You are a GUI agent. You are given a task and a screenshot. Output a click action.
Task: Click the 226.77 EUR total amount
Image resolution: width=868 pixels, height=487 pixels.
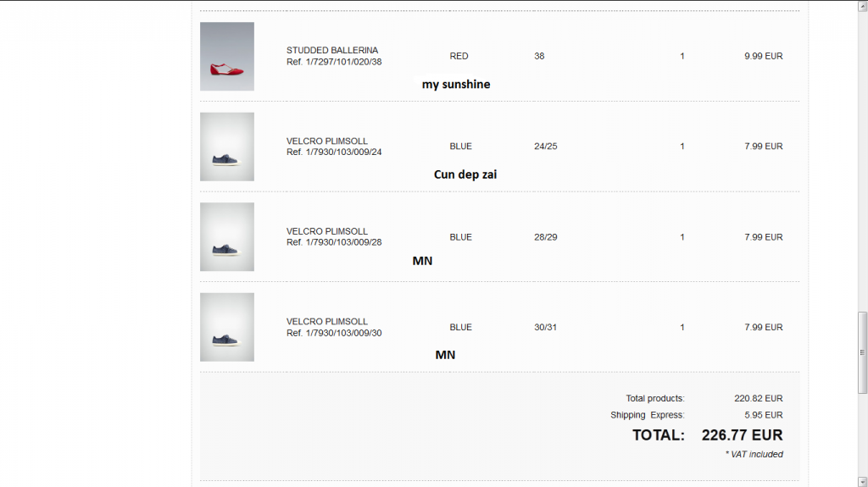coord(742,435)
